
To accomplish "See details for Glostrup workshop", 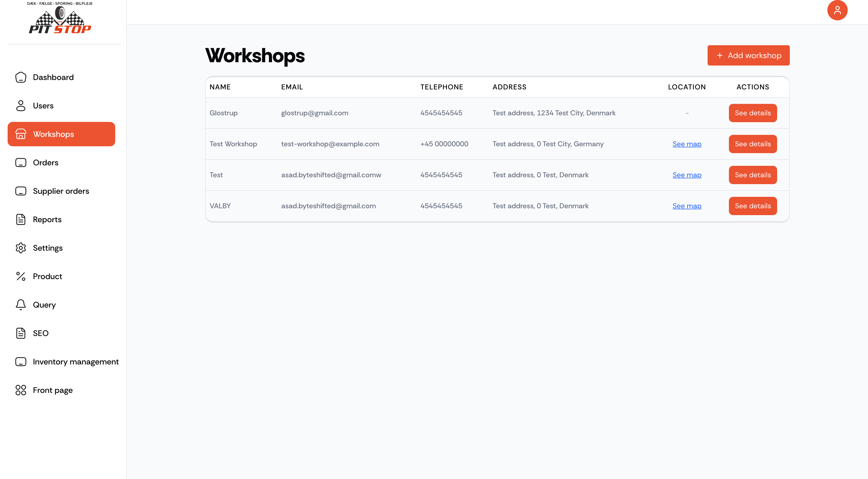I will coord(753,113).
